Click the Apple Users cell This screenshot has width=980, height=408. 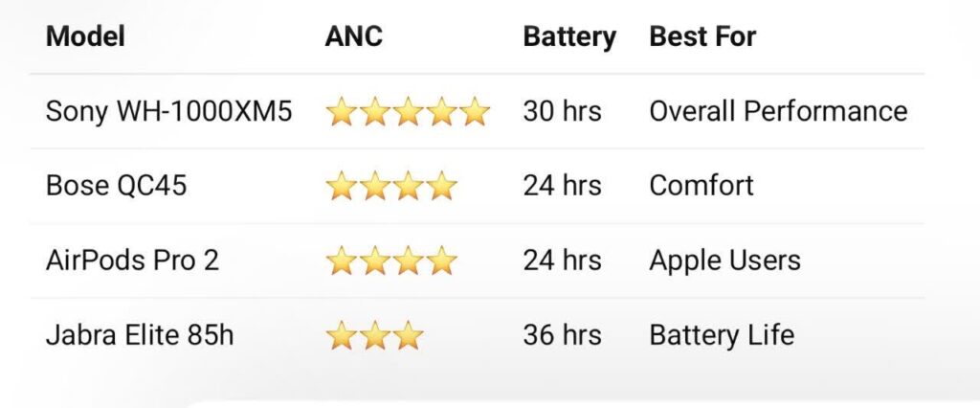[724, 260]
